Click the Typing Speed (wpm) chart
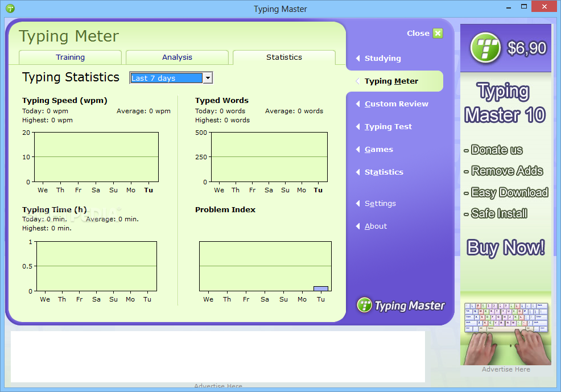 coord(96,157)
